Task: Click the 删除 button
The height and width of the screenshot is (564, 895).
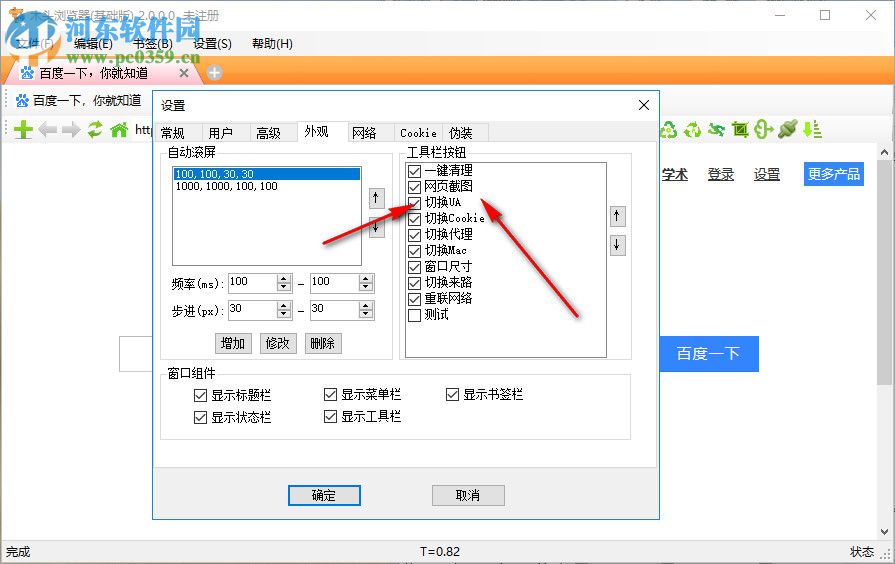Action: pyautogui.click(x=323, y=344)
